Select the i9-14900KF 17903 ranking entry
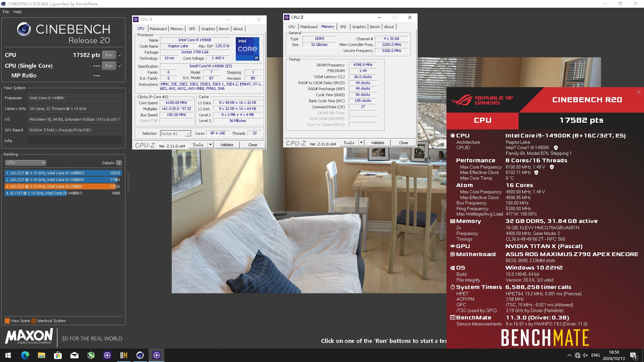Image resolution: width=644 pixels, height=362 pixels. pos(63,180)
